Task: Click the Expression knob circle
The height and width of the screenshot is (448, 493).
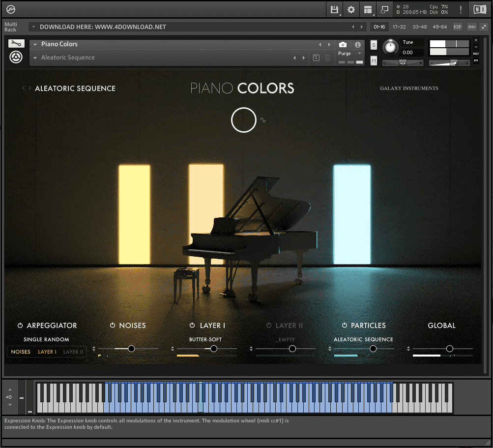Action: point(244,120)
